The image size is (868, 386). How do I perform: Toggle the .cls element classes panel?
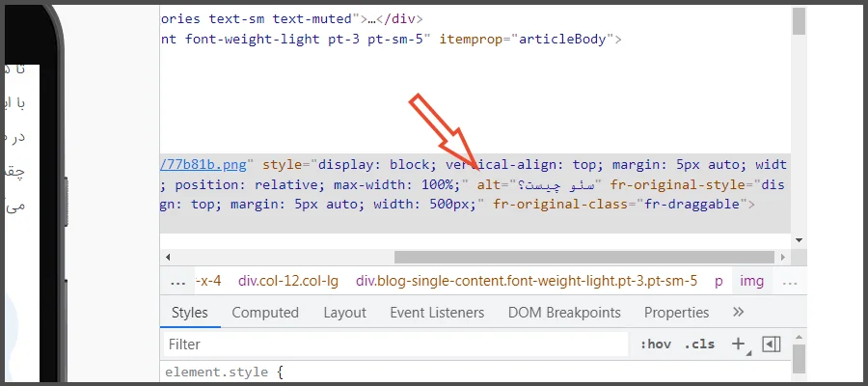pos(699,344)
